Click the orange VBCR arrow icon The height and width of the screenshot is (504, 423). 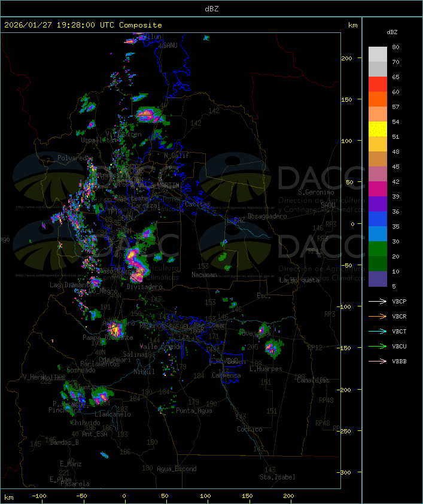[378, 317]
